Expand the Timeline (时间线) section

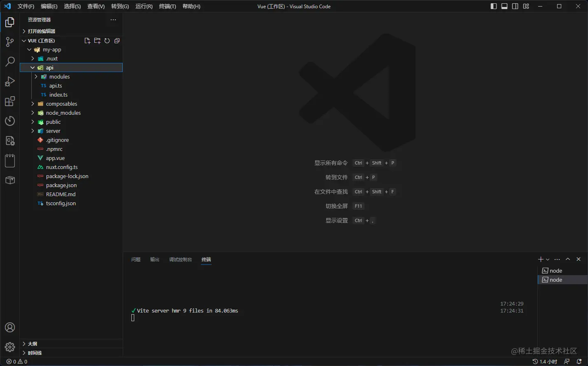[72, 353]
